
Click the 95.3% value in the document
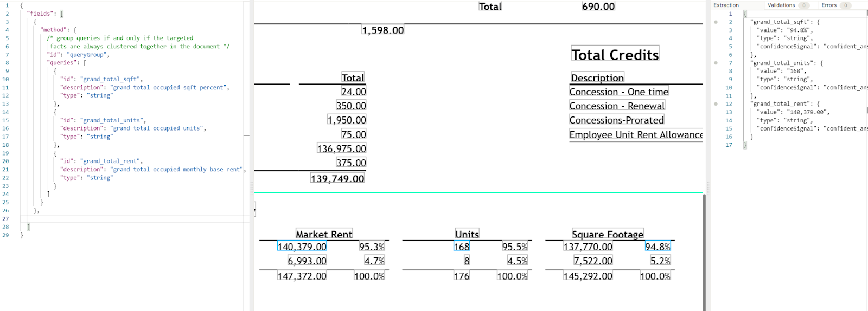[x=372, y=247]
